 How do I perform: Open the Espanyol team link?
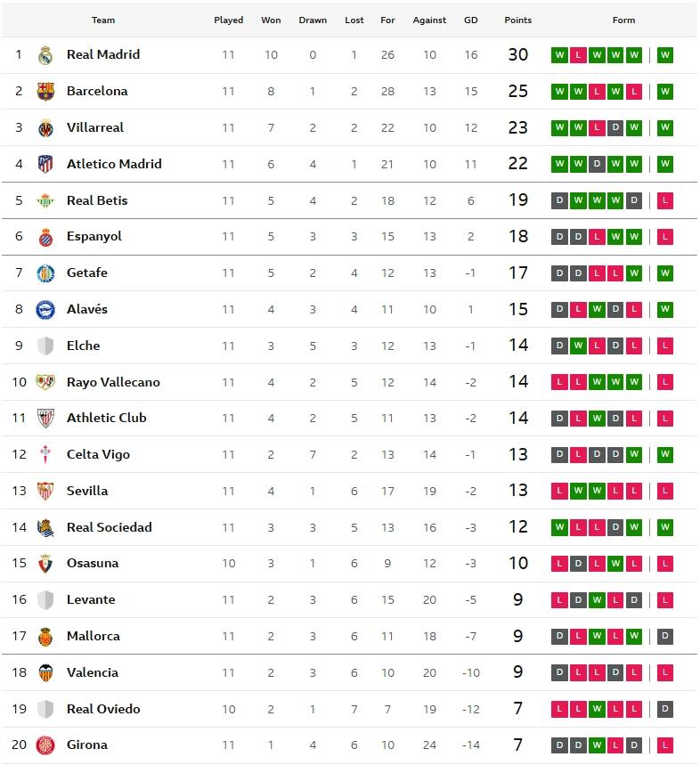(x=94, y=236)
